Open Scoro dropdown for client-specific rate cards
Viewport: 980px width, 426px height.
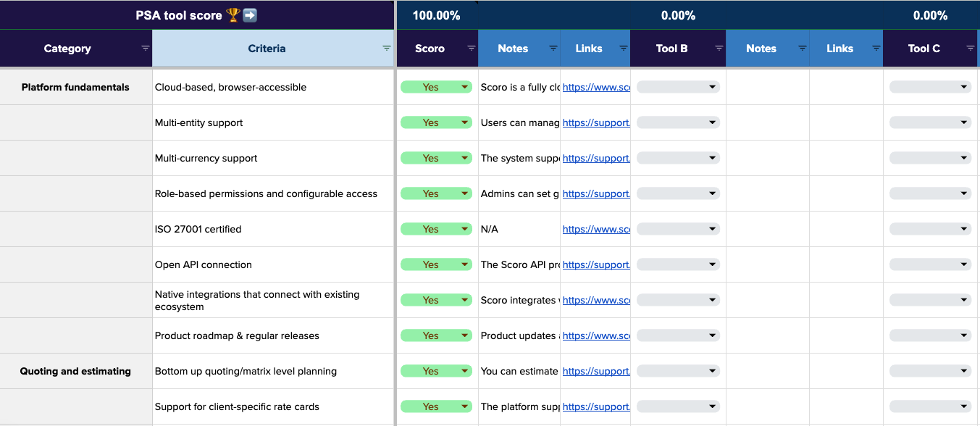pos(436,406)
